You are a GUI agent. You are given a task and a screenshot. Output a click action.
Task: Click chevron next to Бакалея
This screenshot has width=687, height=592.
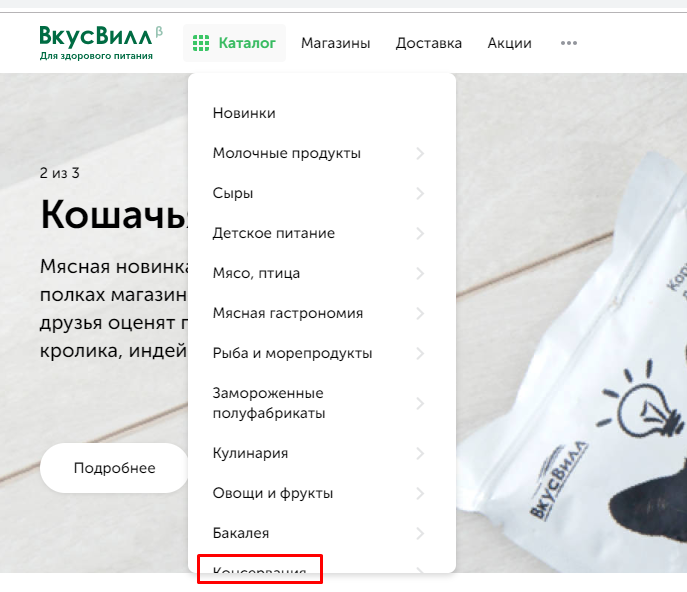(x=420, y=533)
